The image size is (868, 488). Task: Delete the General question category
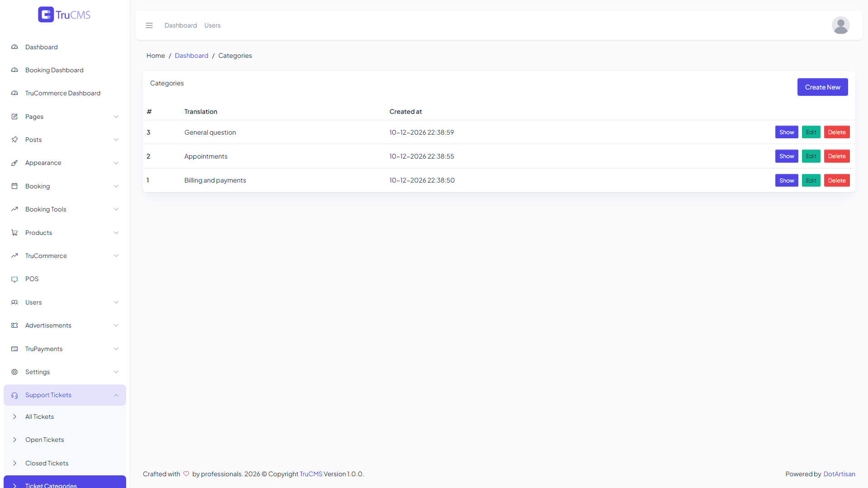[x=837, y=132]
